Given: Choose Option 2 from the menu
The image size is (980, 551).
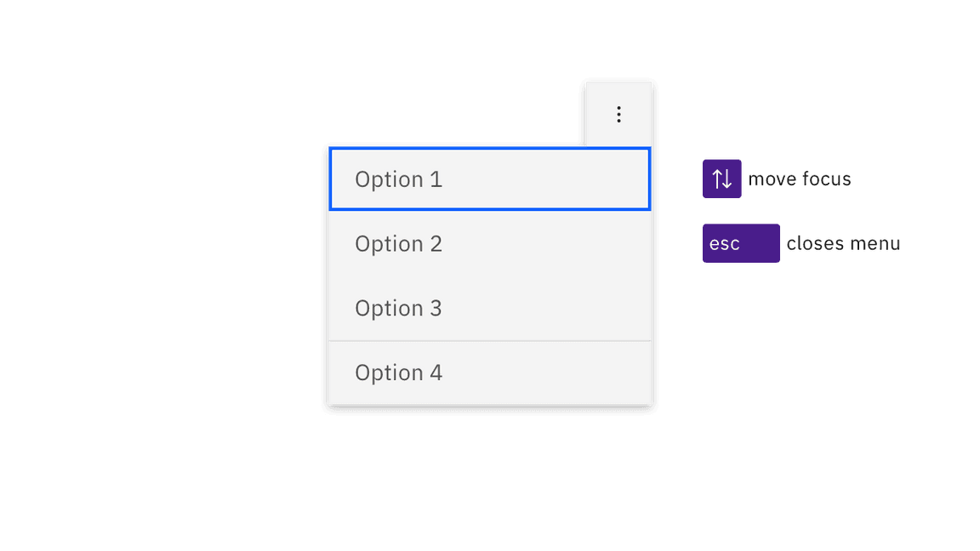Looking at the screenshot, I should click(x=489, y=244).
